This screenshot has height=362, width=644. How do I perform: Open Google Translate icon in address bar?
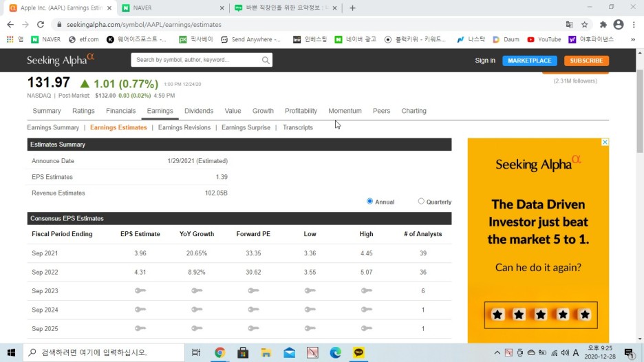click(569, 25)
